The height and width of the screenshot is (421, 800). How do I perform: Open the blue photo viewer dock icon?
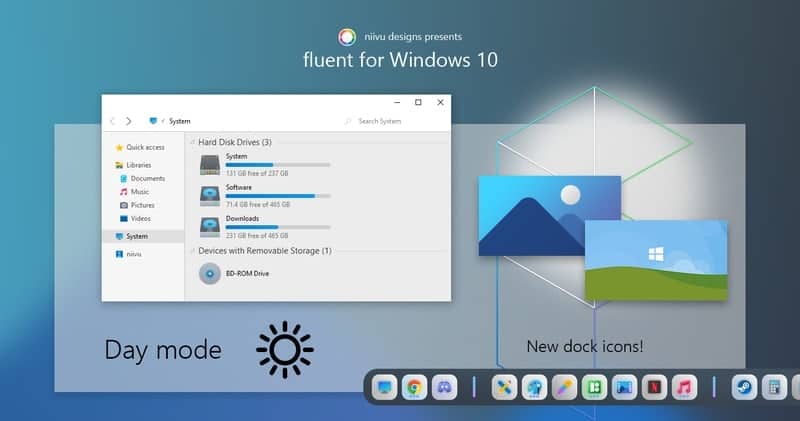tap(624, 388)
